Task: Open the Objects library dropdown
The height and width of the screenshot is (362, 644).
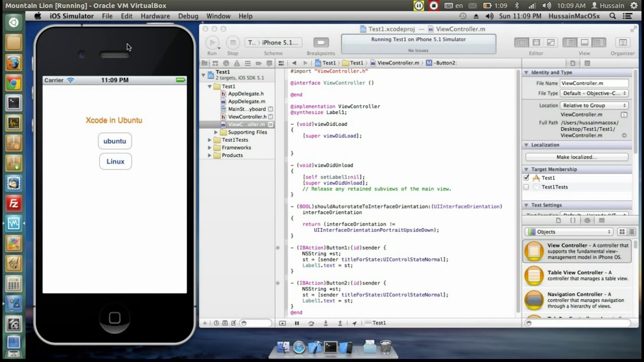Action: (569, 232)
